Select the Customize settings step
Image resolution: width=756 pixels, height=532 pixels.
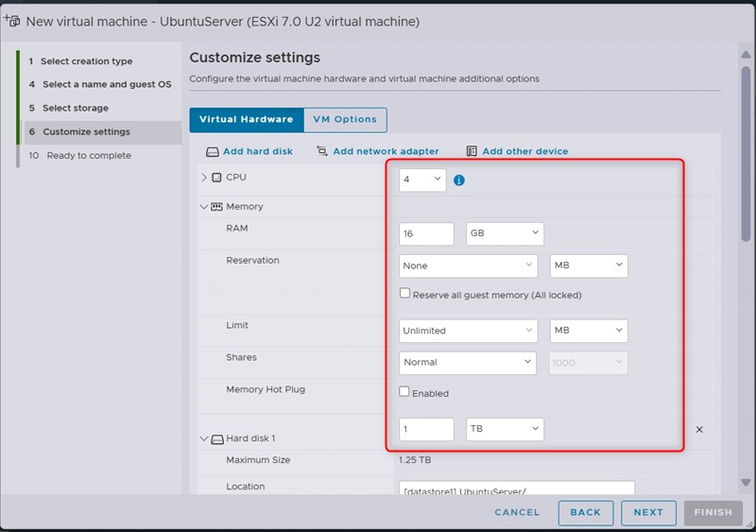click(x=103, y=131)
